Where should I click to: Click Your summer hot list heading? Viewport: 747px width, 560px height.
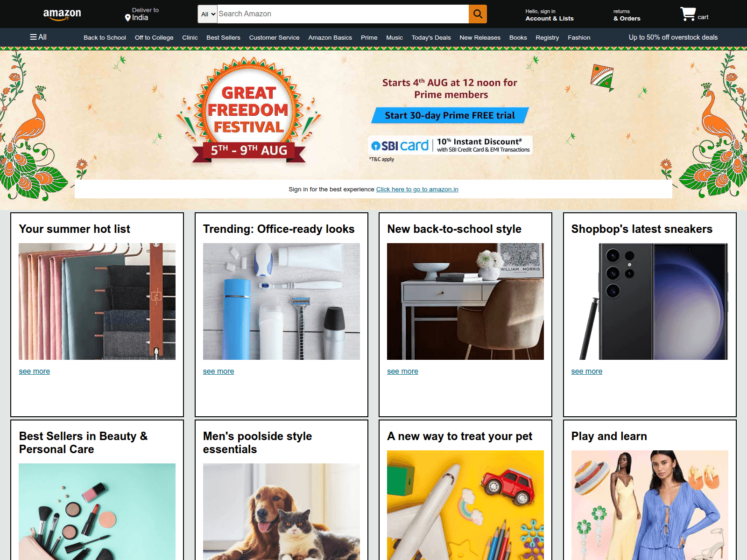[74, 229]
